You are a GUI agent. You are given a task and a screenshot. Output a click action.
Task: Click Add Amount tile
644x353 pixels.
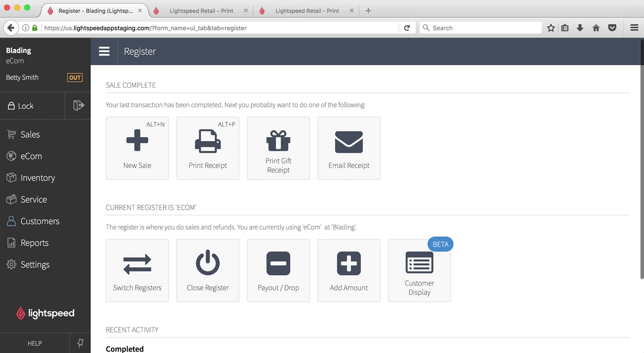pos(349,270)
